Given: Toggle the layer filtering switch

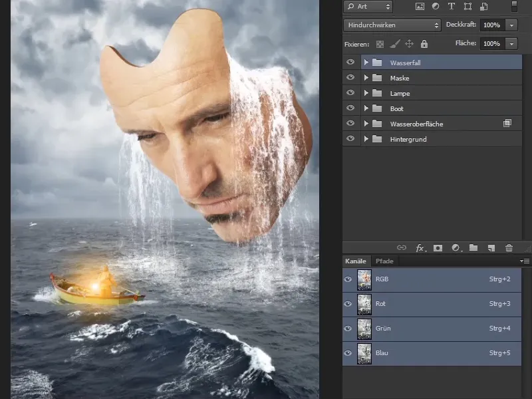Looking at the screenshot, I should coord(514,7).
